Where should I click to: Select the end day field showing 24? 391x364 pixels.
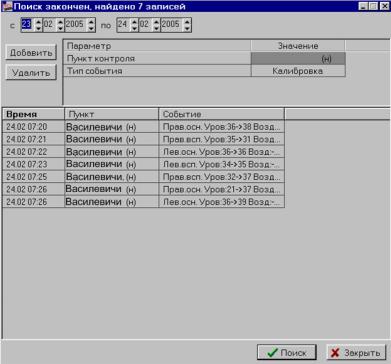click(x=123, y=24)
